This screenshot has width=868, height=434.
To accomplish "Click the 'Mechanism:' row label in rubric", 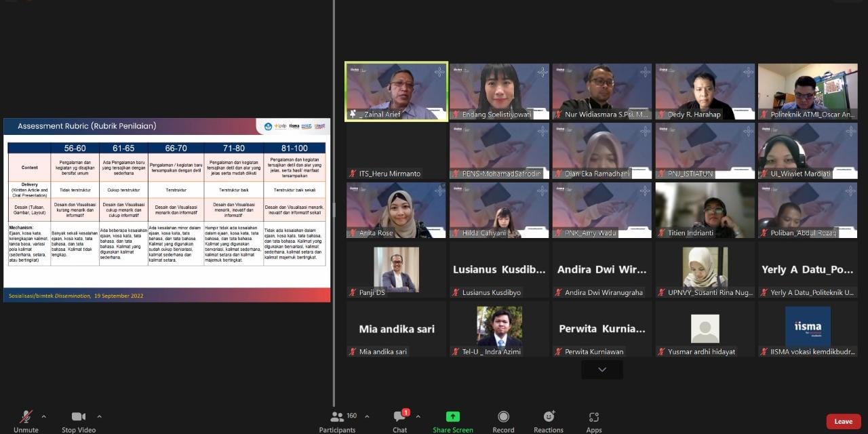I will [29, 244].
